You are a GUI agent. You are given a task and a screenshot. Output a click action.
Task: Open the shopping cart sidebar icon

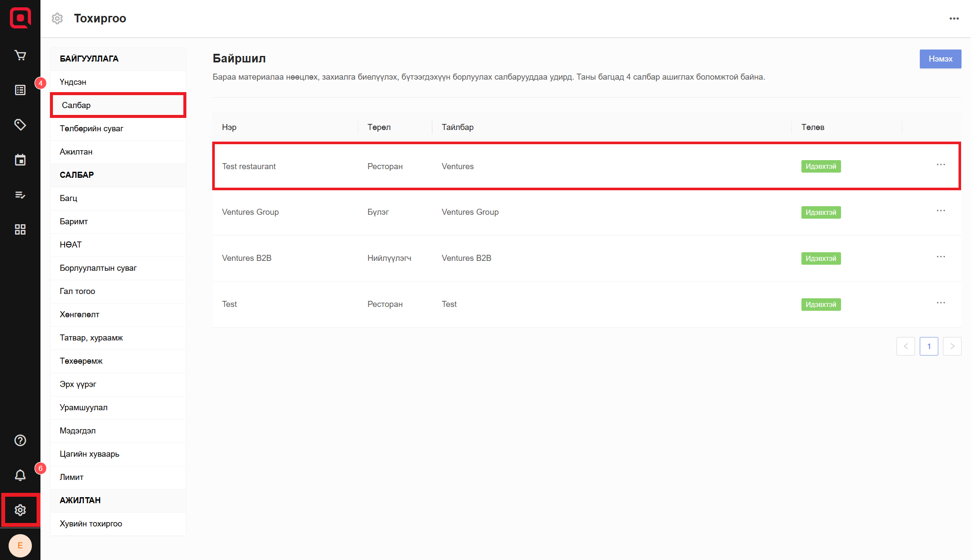pos(20,56)
